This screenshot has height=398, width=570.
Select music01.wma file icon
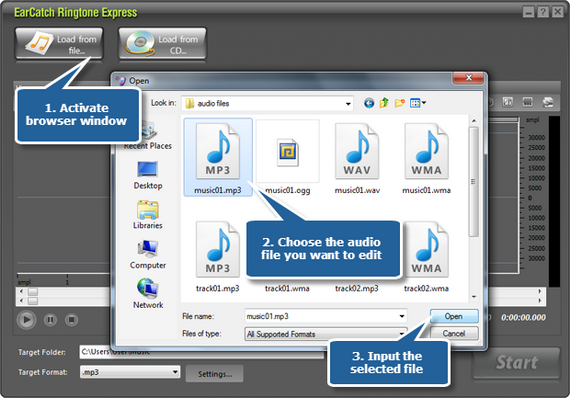(x=426, y=151)
